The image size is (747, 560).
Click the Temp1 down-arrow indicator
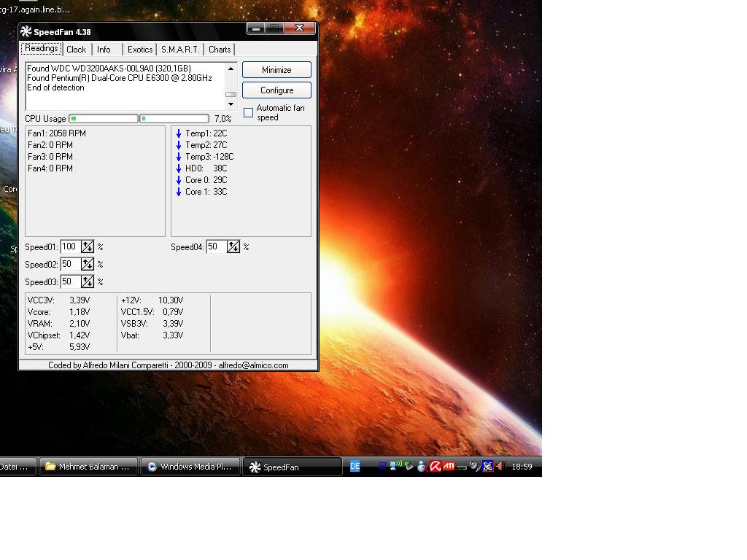click(179, 133)
